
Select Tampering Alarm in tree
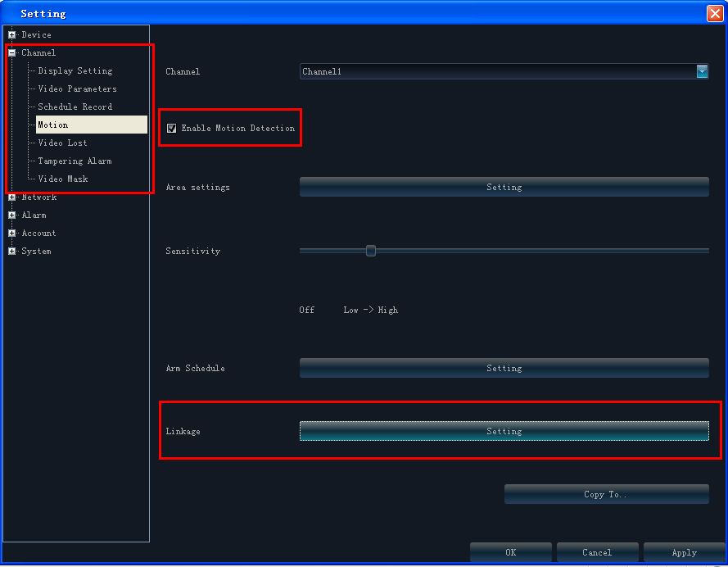pos(75,161)
